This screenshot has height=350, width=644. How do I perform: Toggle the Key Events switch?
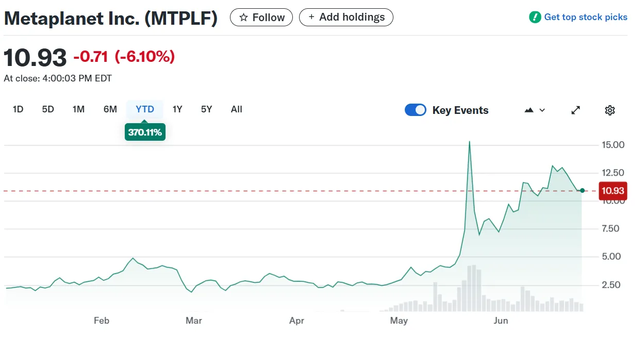pyautogui.click(x=416, y=110)
